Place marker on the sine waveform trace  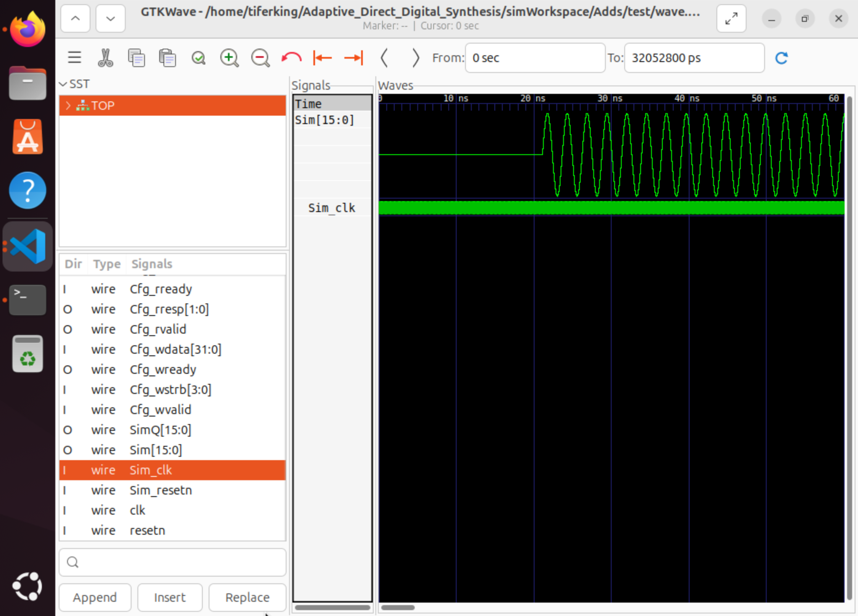tap(612, 155)
